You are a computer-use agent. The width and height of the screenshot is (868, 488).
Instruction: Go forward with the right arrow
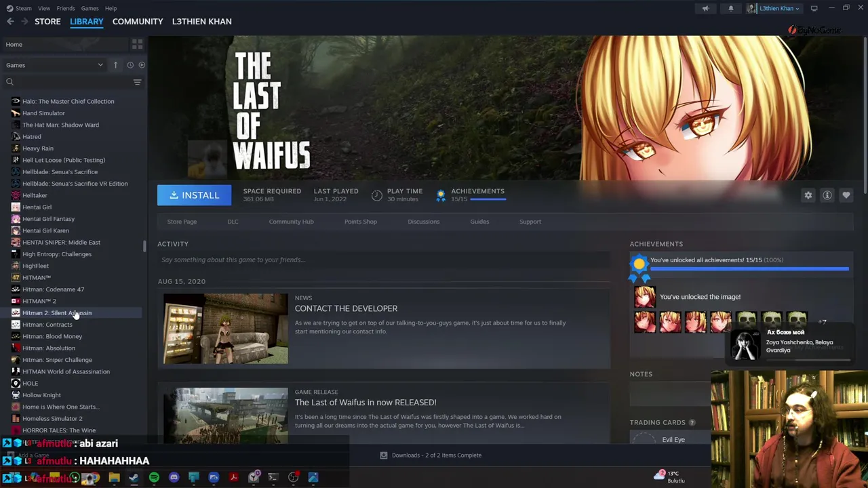pyautogui.click(x=25, y=22)
